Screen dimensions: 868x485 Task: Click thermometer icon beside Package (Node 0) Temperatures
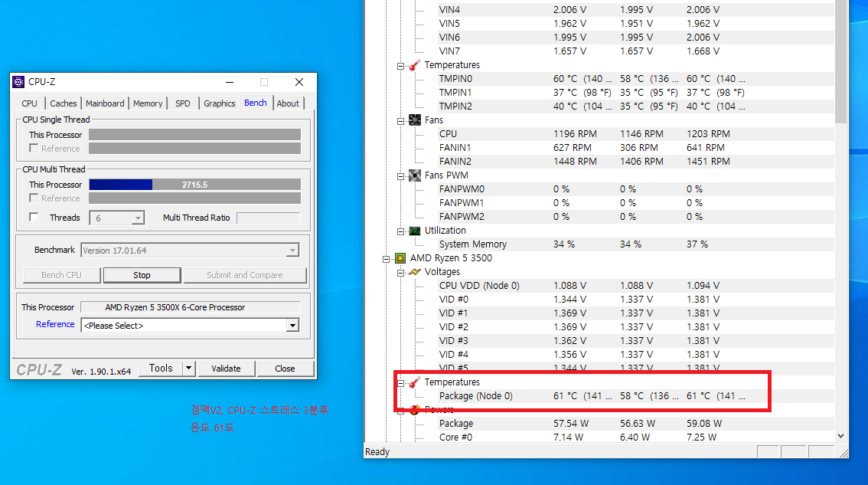tap(415, 382)
